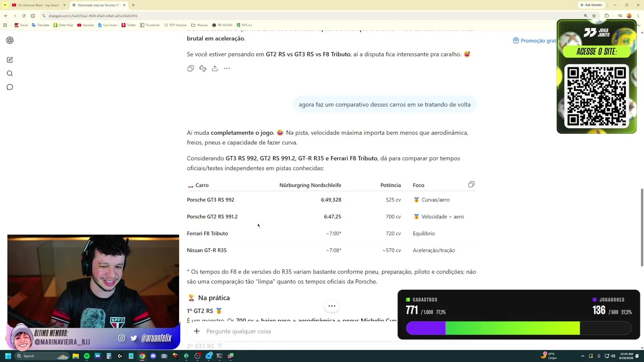The image size is (644, 362).
Task: Open the Dólar Hoje bookmark
Action: [x=63, y=25]
